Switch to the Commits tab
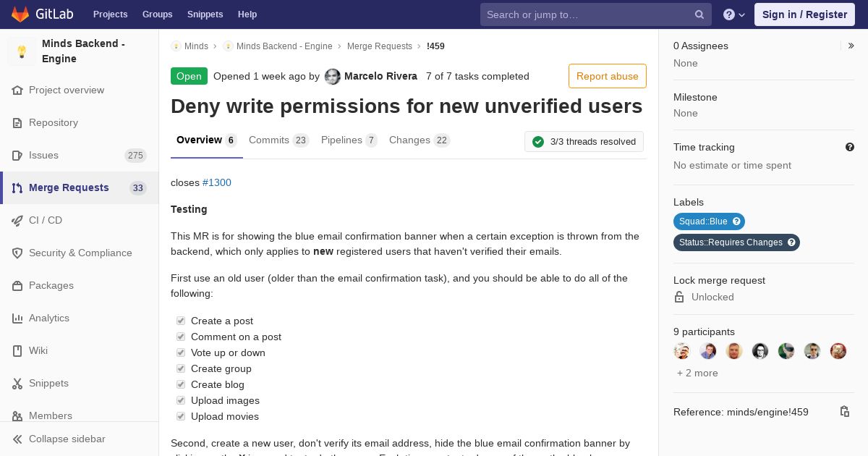 [x=278, y=140]
